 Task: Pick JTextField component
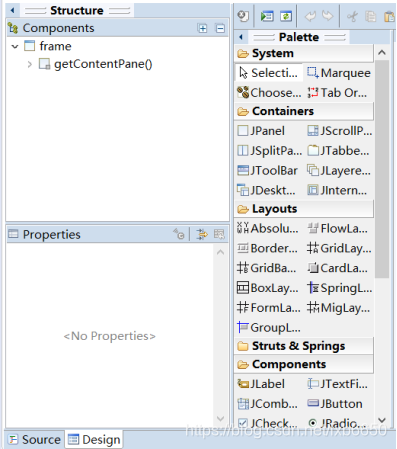coord(337,384)
